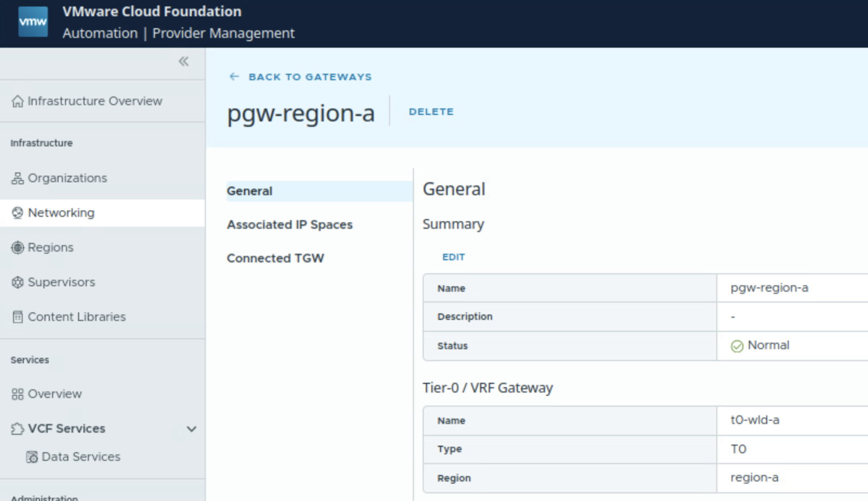The height and width of the screenshot is (501, 868).
Task: Click the Normal status check icon
Action: tap(737, 346)
